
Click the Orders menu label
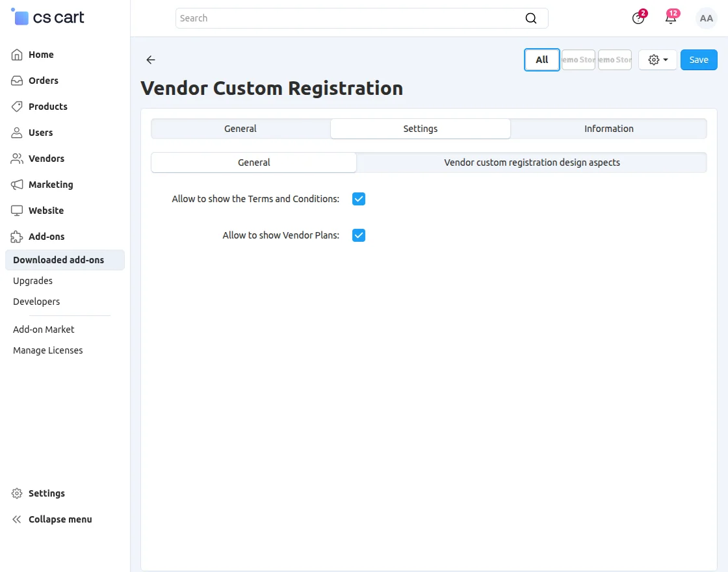43,81
